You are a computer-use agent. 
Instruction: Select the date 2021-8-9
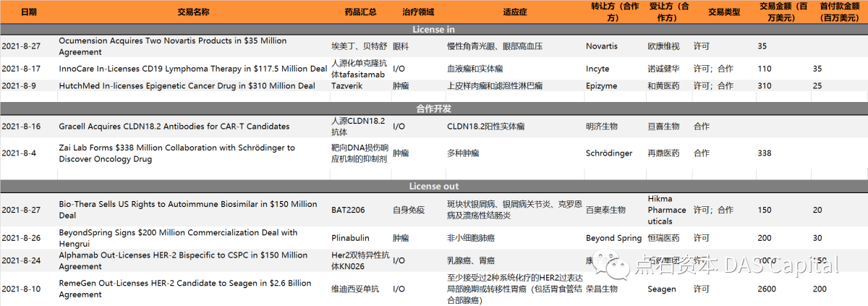[x=19, y=86]
